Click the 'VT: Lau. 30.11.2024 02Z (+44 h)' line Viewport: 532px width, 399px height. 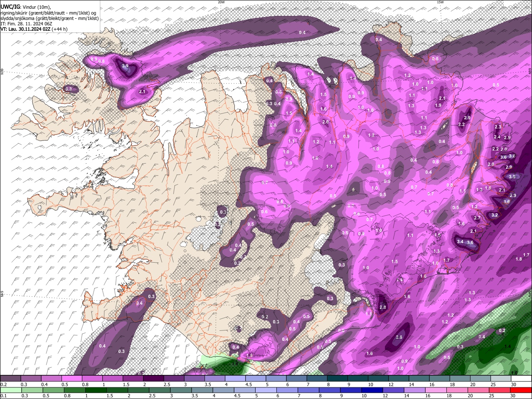pyautogui.click(x=34, y=29)
